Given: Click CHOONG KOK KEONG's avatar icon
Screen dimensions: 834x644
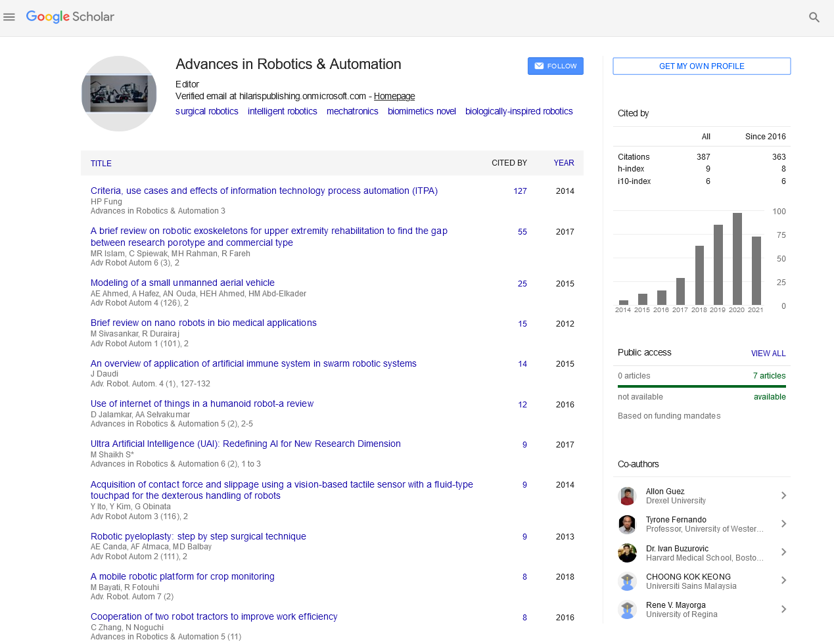Looking at the screenshot, I should click(x=627, y=582).
